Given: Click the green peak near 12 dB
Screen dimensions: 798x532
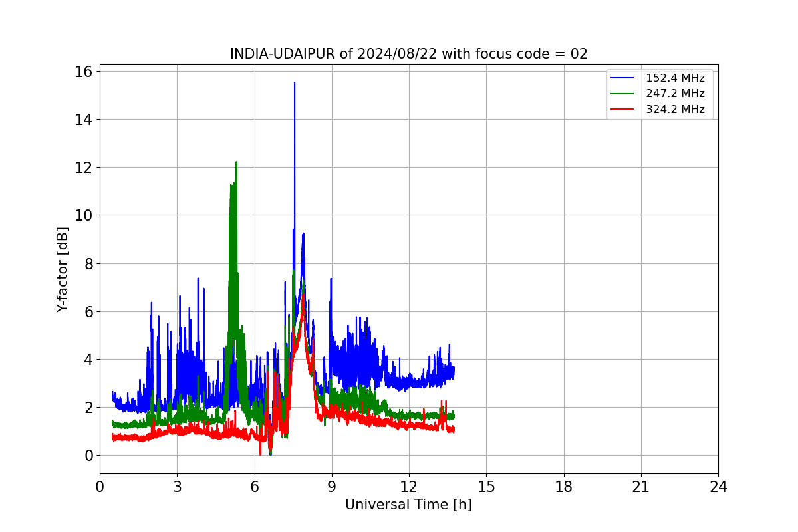Looking at the screenshot, I should [x=236, y=163].
